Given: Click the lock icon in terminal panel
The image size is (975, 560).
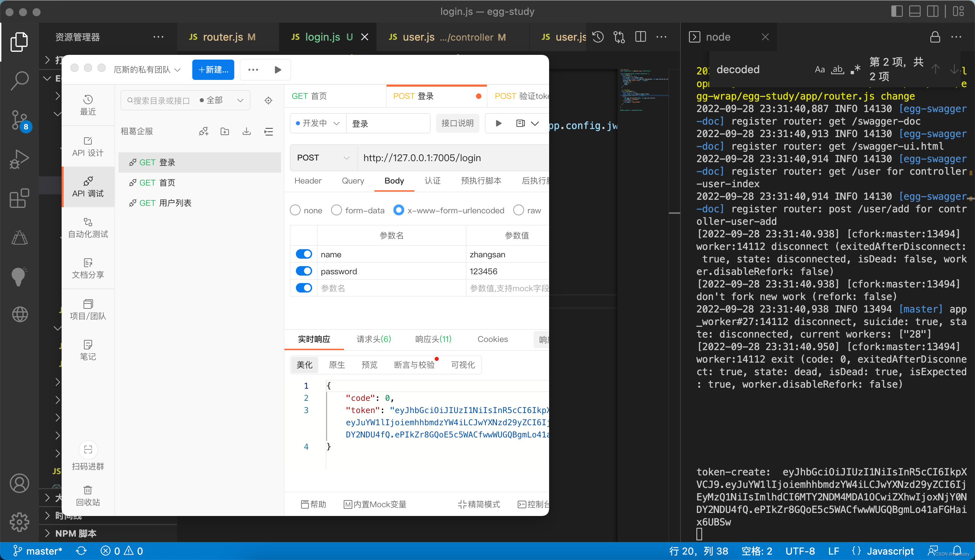Looking at the screenshot, I should [x=935, y=37].
